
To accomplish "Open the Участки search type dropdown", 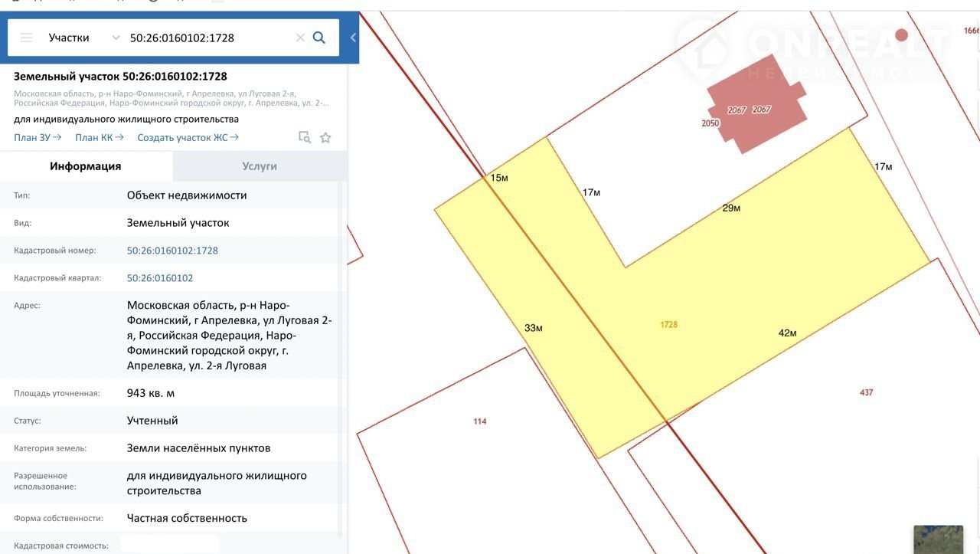I will pyautogui.click(x=83, y=38).
